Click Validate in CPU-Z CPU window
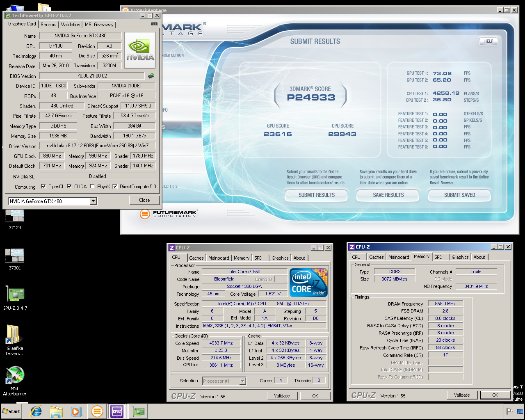Image resolution: width=525 pixels, height=420 pixels. 282,396
